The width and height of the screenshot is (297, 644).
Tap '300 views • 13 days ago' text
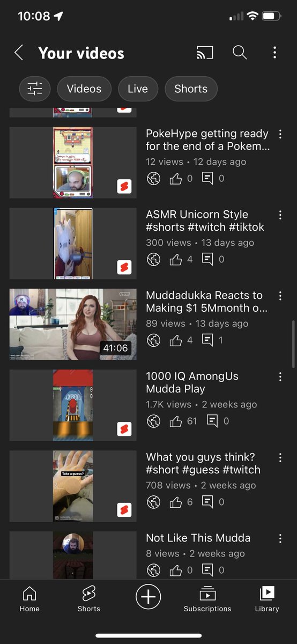(x=200, y=243)
